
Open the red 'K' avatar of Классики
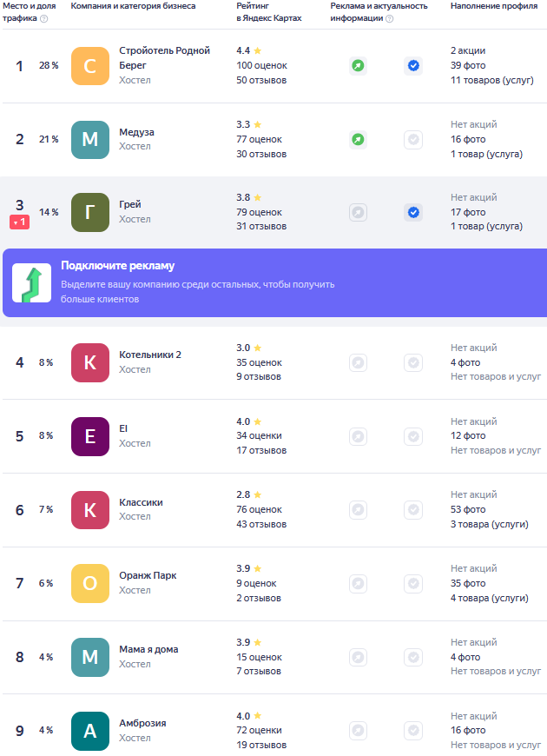pos(90,510)
